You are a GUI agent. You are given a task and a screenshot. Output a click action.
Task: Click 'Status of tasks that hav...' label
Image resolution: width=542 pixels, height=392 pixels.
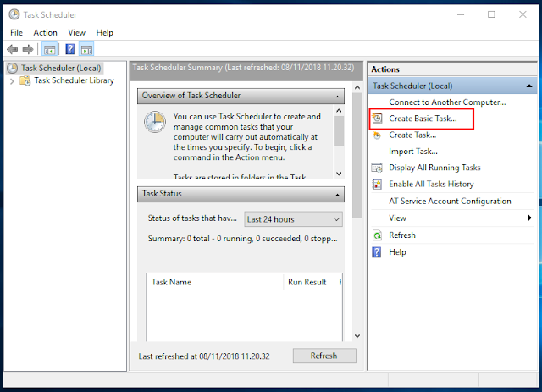(x=192, y=218)
